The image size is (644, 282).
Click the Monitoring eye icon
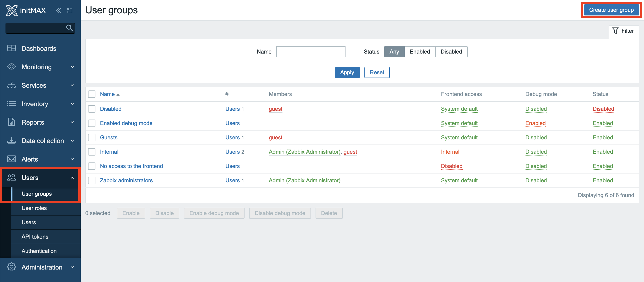(12, 66)
